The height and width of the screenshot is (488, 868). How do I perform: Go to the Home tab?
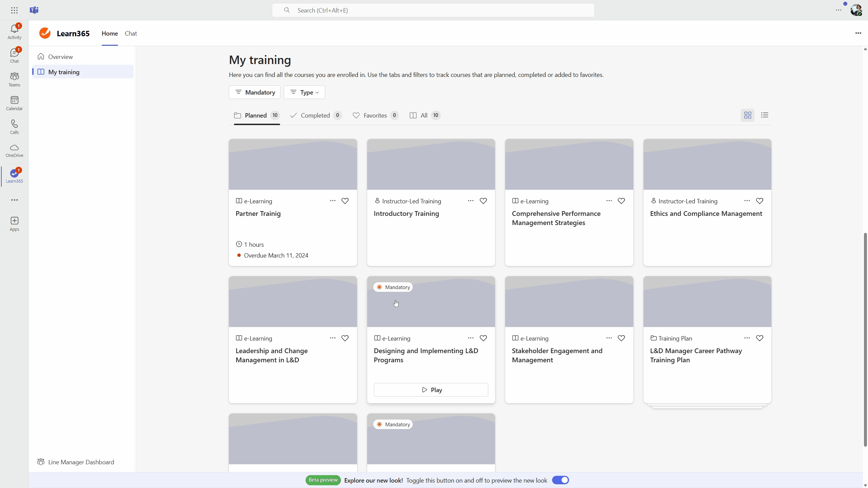click(110, 33)
